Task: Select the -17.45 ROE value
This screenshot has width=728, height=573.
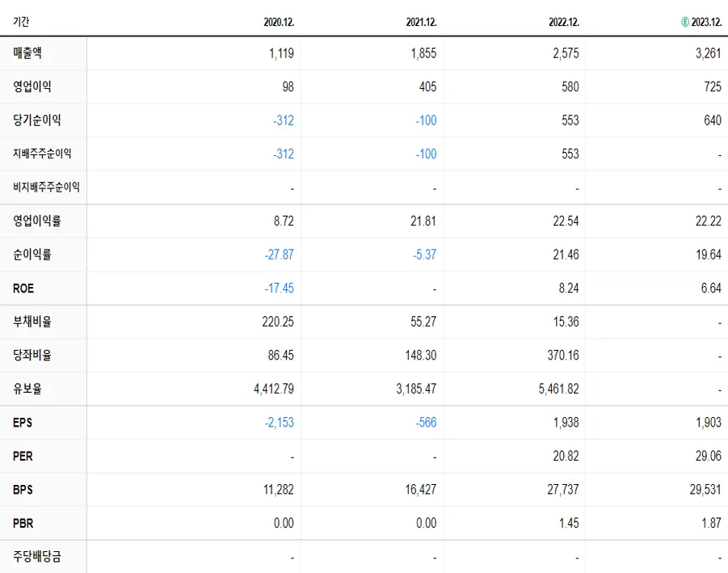Action: coord(279,289)
